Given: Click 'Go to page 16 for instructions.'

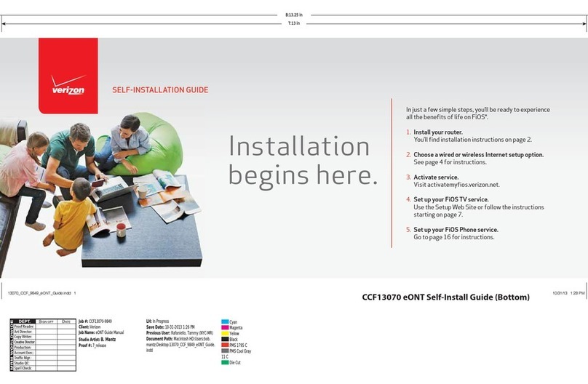Looking at the screenshot, I should [x=454, y=237].
